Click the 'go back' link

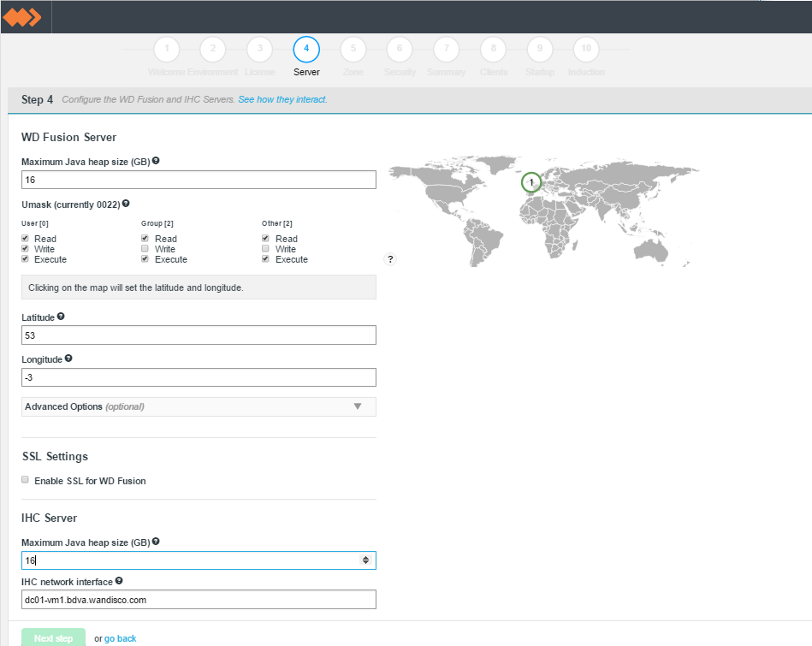point(120,639)
